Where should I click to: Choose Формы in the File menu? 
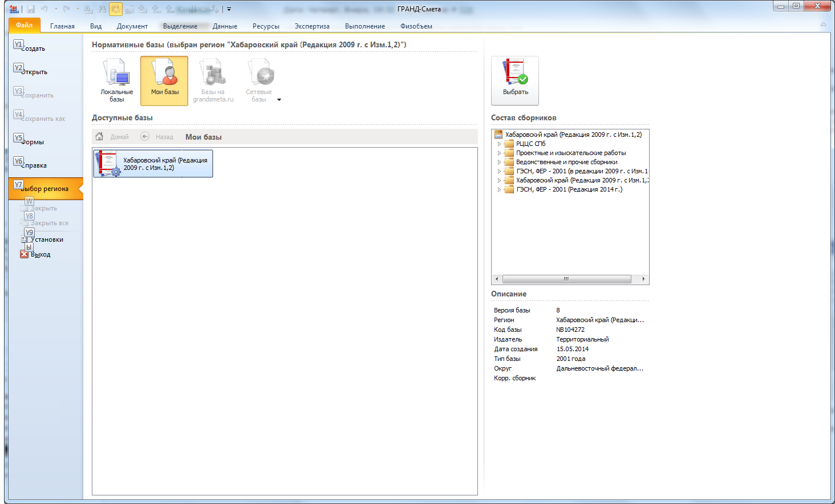(x=46, y=142)
